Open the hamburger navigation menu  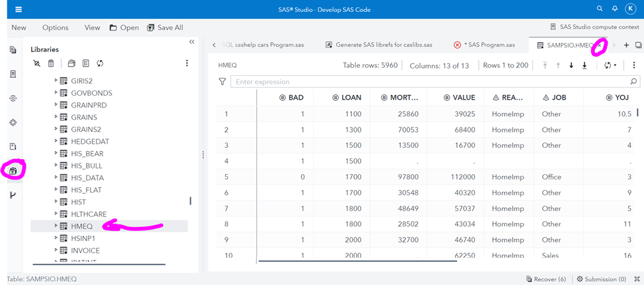tap(18, 9)
